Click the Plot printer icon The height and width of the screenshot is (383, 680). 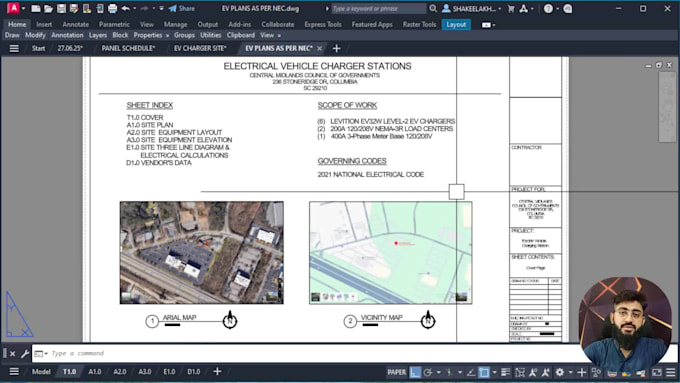point(112,8)
